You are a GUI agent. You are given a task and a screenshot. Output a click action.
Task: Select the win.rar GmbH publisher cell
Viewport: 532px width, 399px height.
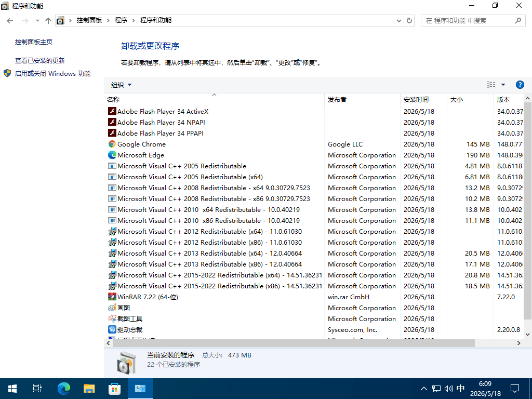[x=349, y=297]
